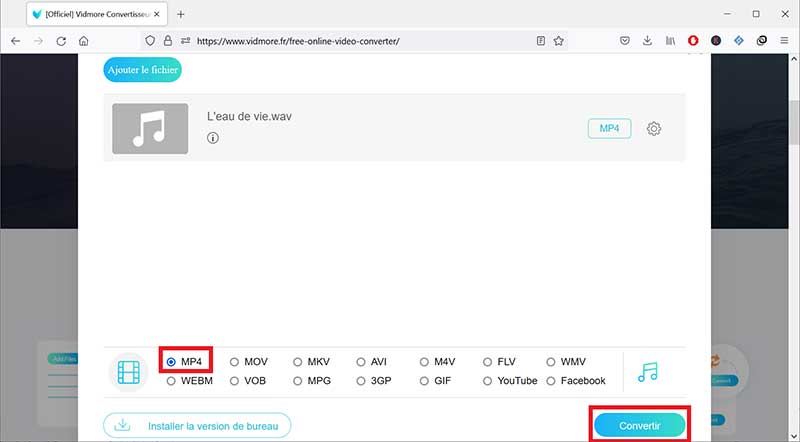
Task: Go to browser home page icon
Action: pos(84,41)
